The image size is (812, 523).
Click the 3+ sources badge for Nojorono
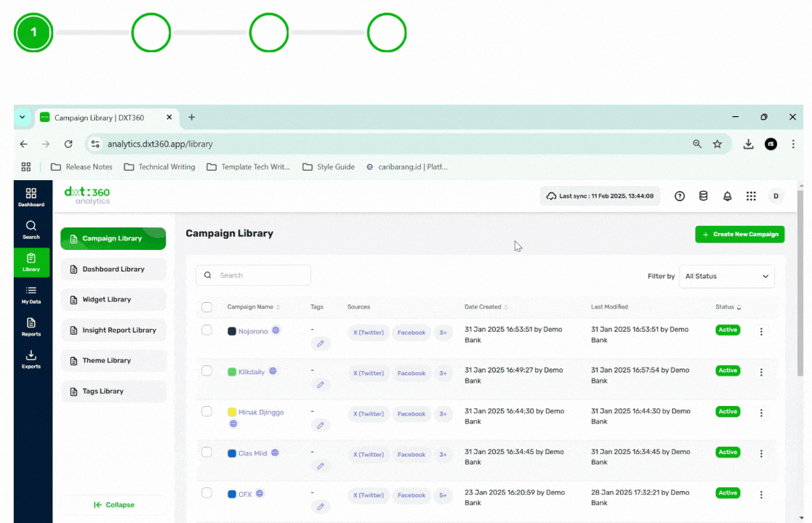pos(443,333)
